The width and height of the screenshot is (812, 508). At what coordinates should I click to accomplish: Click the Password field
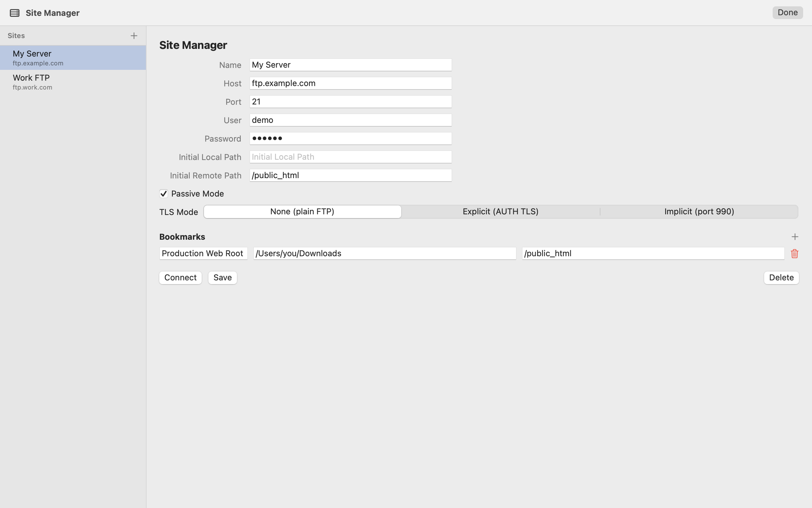[x=350, y=138]
